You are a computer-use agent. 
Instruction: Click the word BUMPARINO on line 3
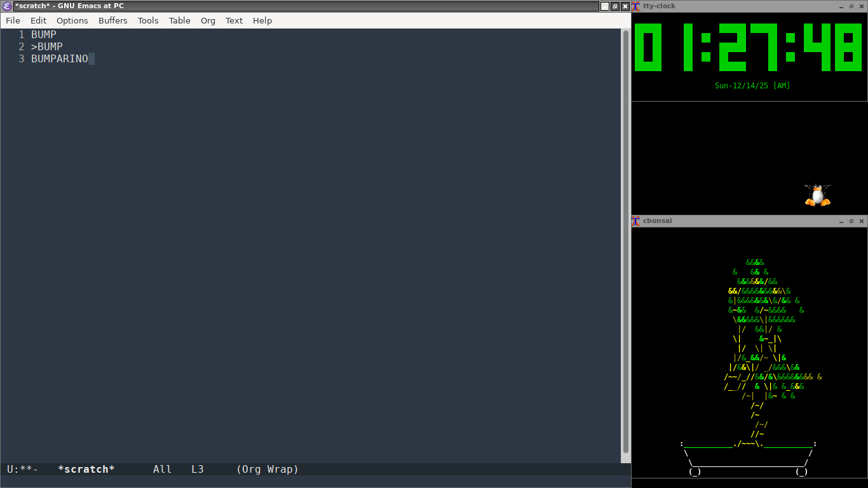tap(60, 59)
